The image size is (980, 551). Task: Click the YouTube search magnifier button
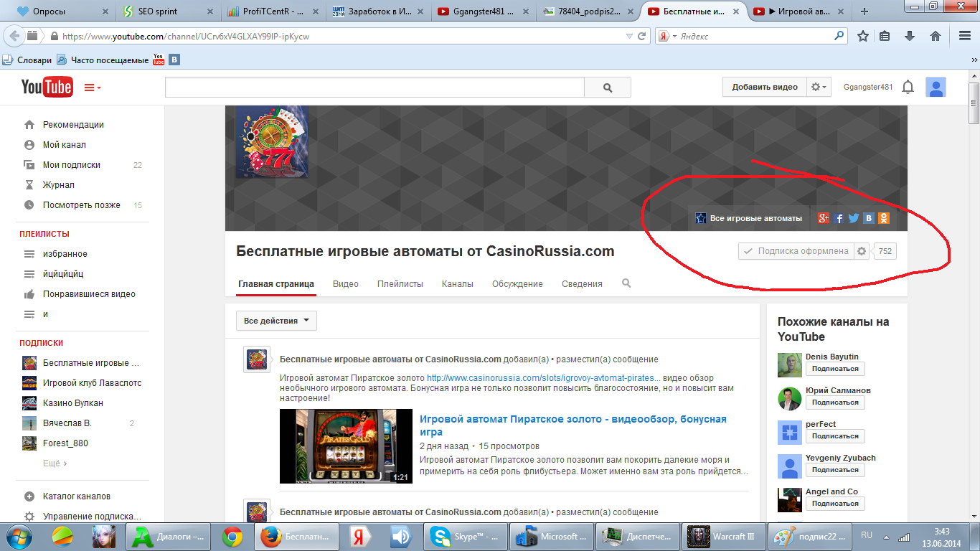(x=608, y=88)
